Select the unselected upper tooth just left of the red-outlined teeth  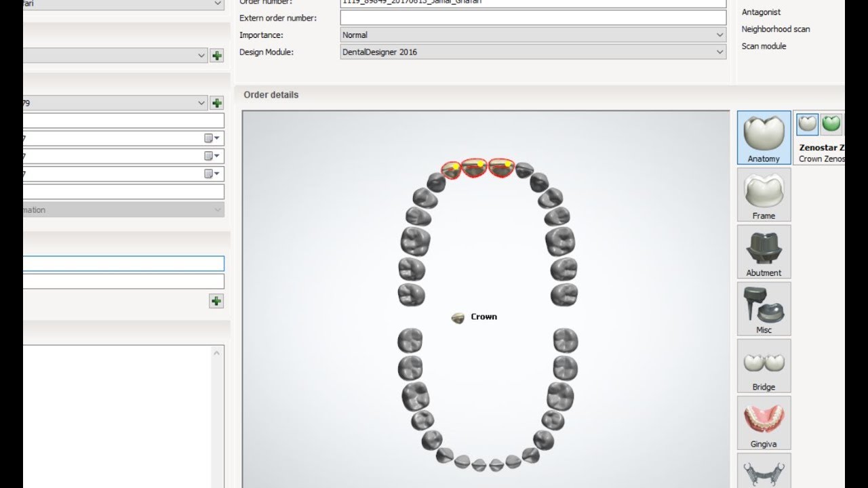tap(436, 182)
